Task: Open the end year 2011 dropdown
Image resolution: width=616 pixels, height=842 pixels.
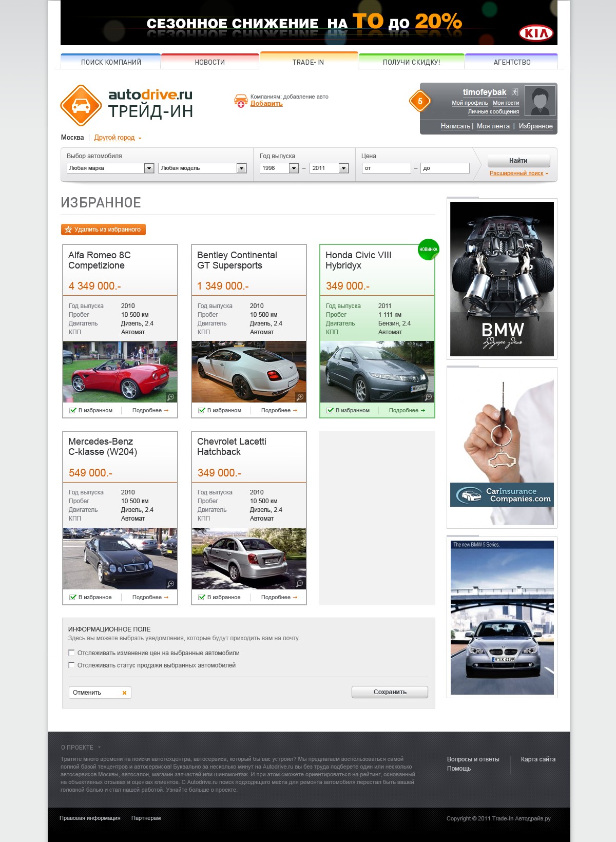Action: point(329,168)
